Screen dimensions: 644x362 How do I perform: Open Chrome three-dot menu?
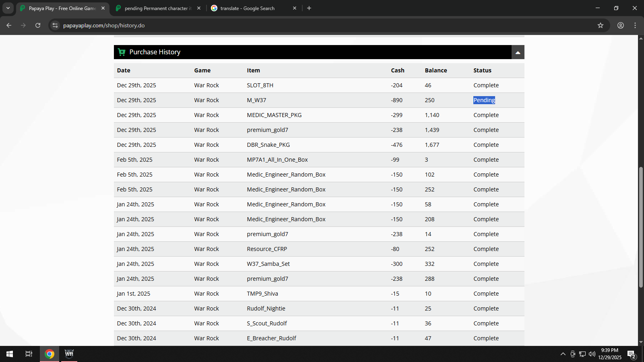coord(635,25)
